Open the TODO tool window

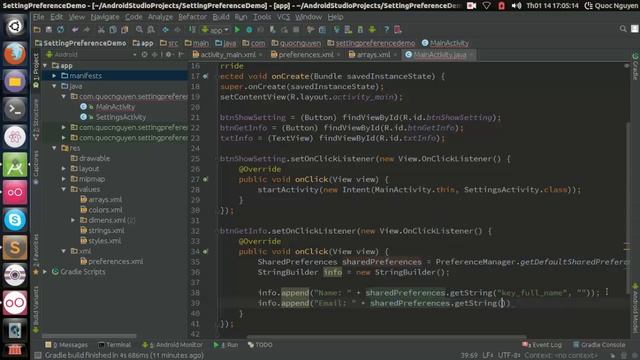pyautogui.click(x=260, y=345)
